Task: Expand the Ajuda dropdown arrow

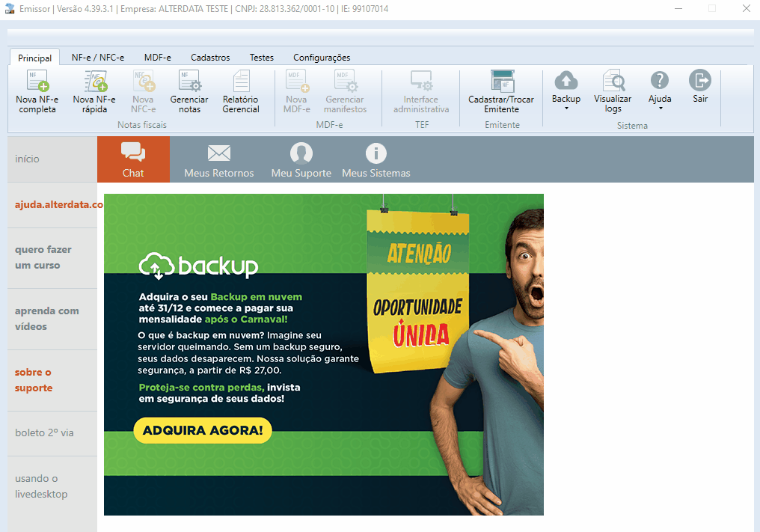Action: pyautogui.click(x=661, y=108)
